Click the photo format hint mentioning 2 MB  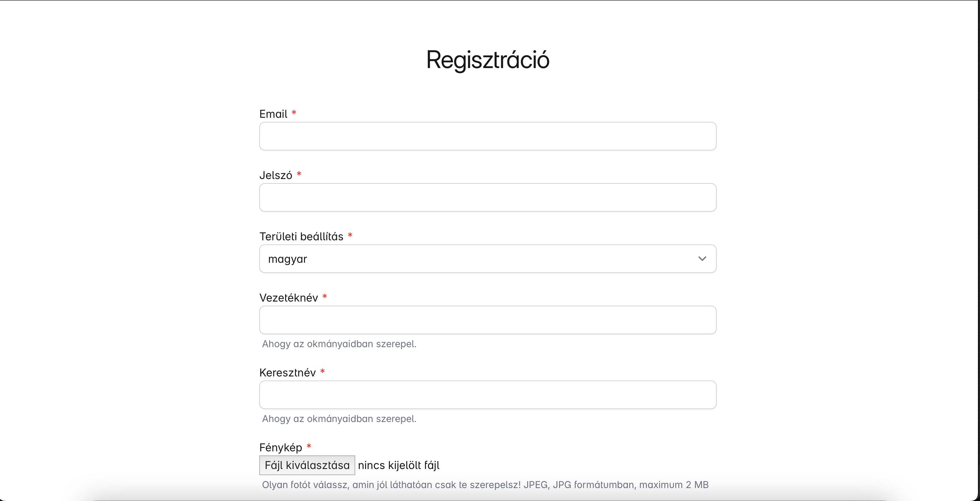[485, 485]
